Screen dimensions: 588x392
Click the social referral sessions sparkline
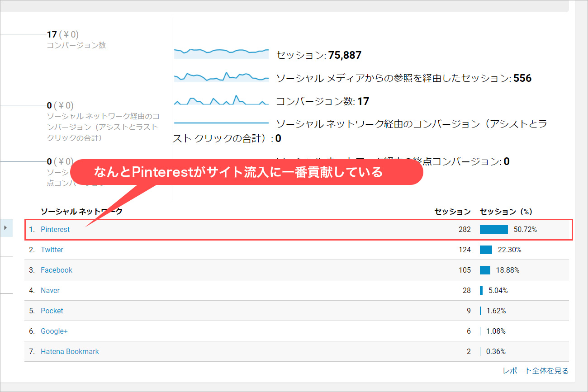click(222, 76)
